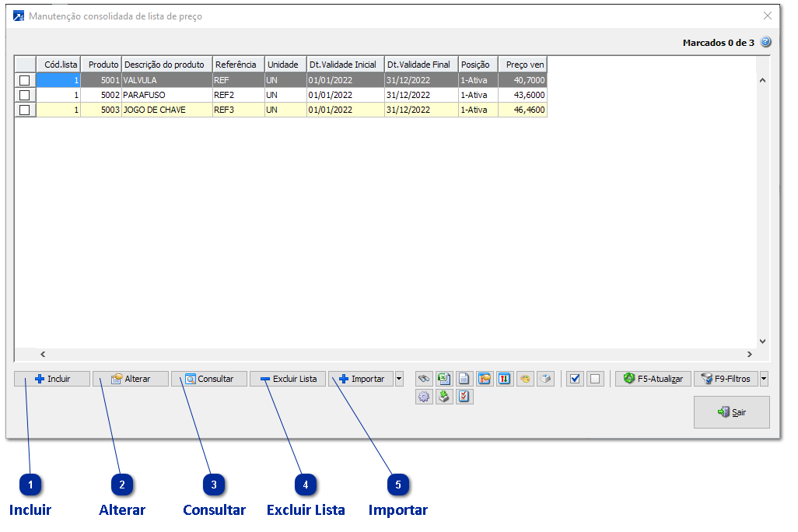798x532 pixels.
Task: Click the Incluir button
Action: tap(52, 379)
